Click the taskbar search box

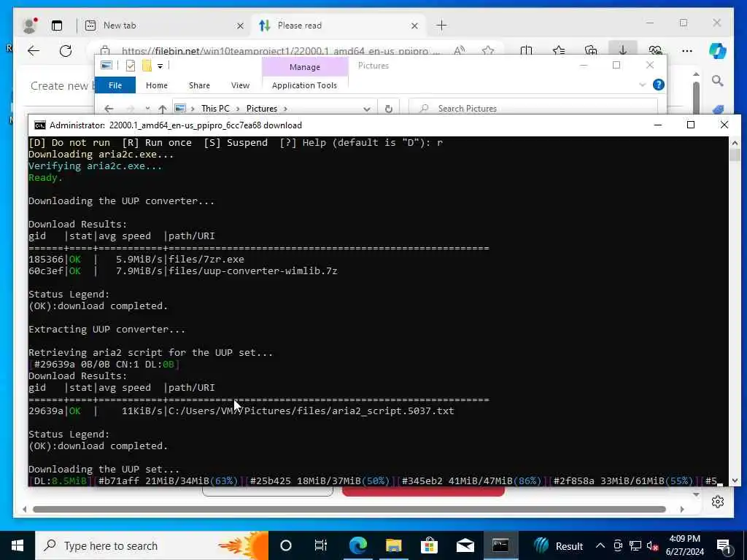click(152, 545)
